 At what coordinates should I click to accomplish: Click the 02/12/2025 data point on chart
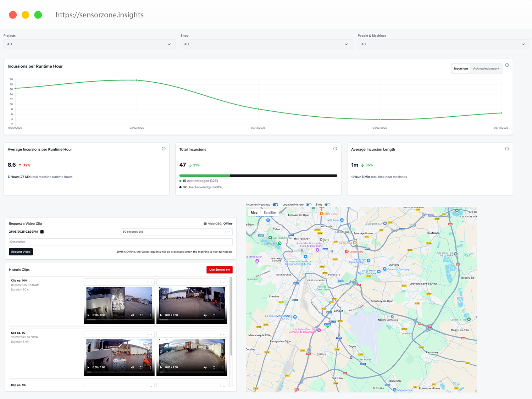pyautogui.click(x=137, y=80)
